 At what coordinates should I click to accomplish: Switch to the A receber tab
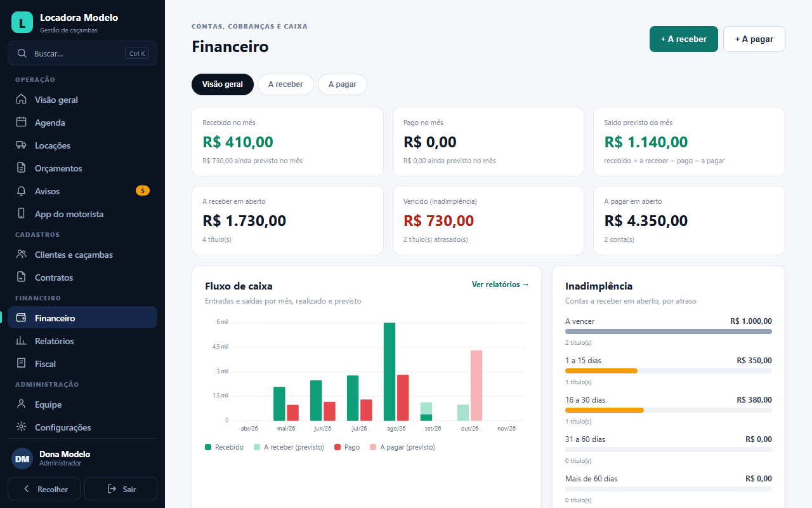pyautogui.click(x=285, y=84)
